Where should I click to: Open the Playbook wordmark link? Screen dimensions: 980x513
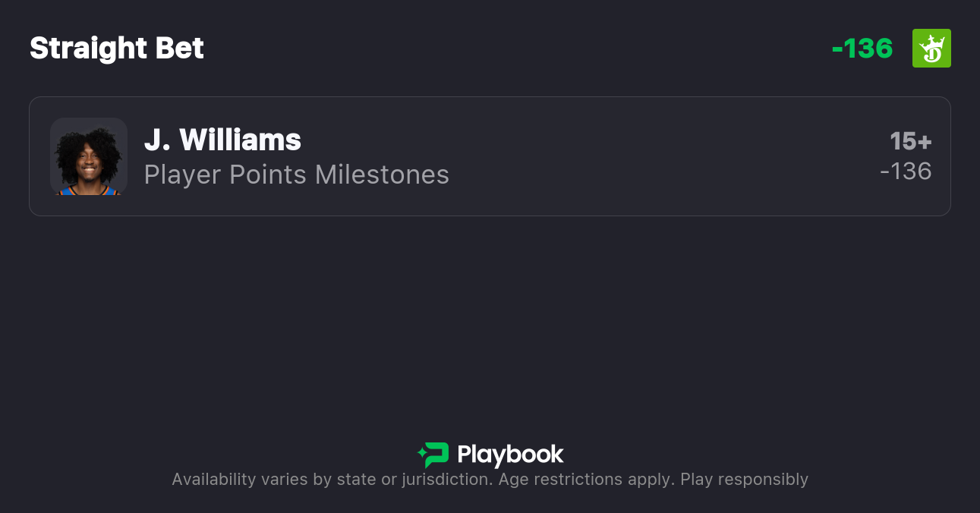pos(510,455)
